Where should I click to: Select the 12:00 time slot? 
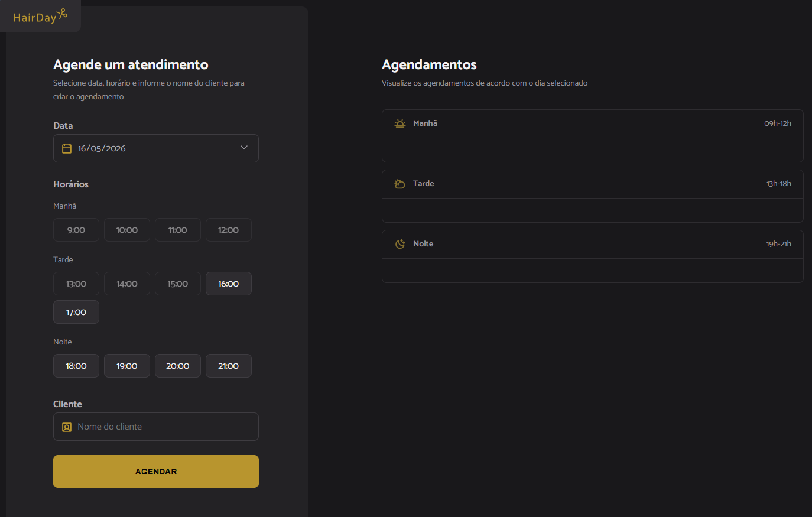(229, 230)
